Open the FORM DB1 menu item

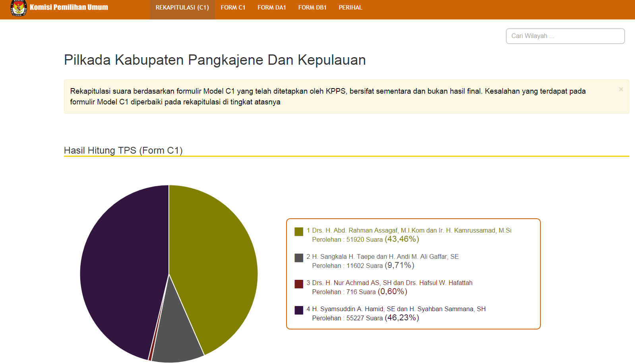(312, 8)
